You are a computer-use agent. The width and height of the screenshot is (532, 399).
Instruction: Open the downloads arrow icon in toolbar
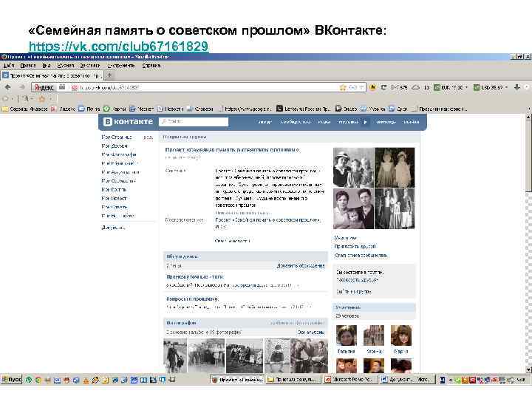tap(517, 87)
